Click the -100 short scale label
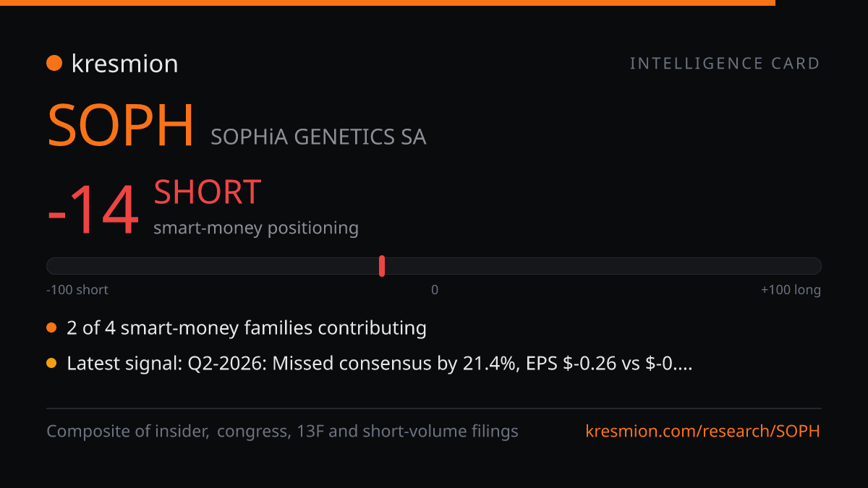 [77, 290]
